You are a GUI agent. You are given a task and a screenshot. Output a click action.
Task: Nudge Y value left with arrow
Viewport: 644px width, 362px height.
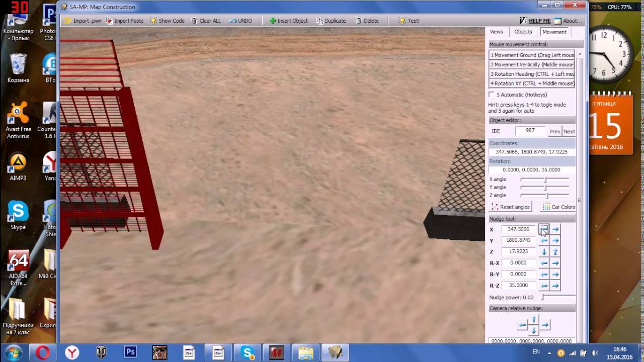(544, 240)
